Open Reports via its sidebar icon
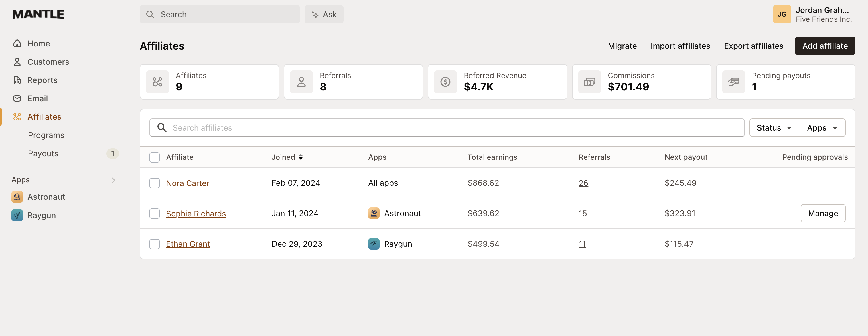This screenshot has height=336, width=868. point(17,80)
